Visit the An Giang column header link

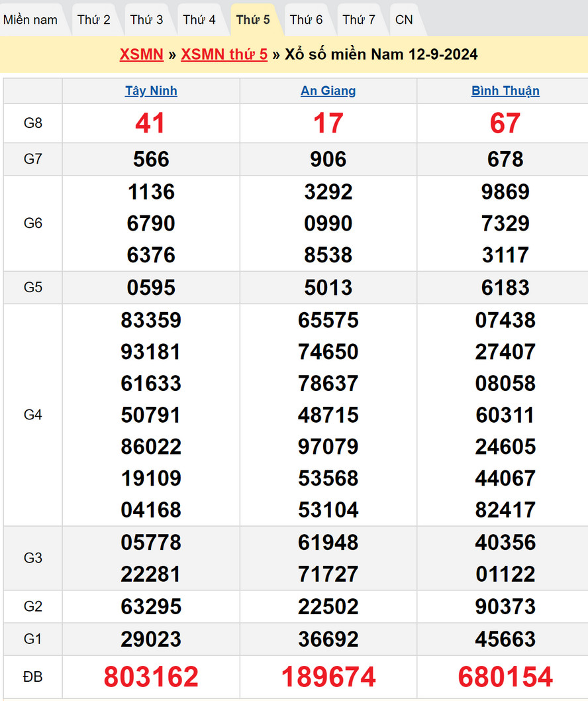328,91
